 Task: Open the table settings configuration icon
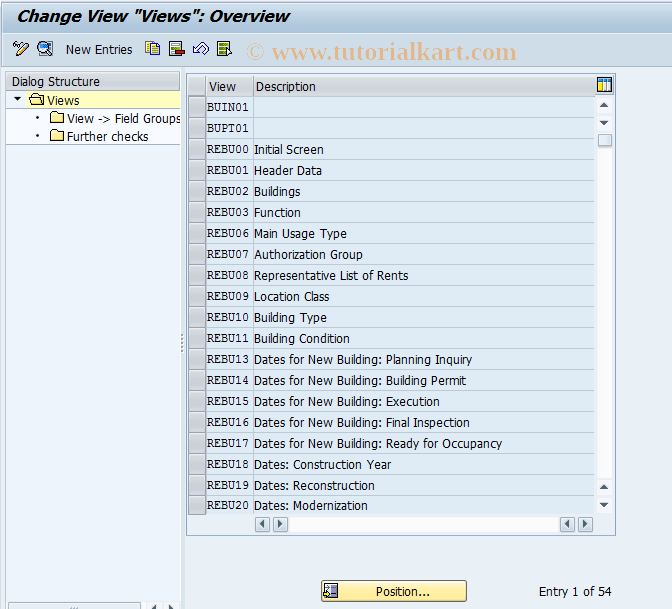604,85
